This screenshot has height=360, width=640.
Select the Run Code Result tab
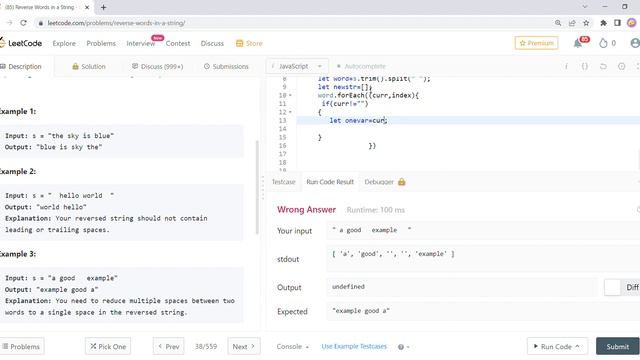pos(330,182)
